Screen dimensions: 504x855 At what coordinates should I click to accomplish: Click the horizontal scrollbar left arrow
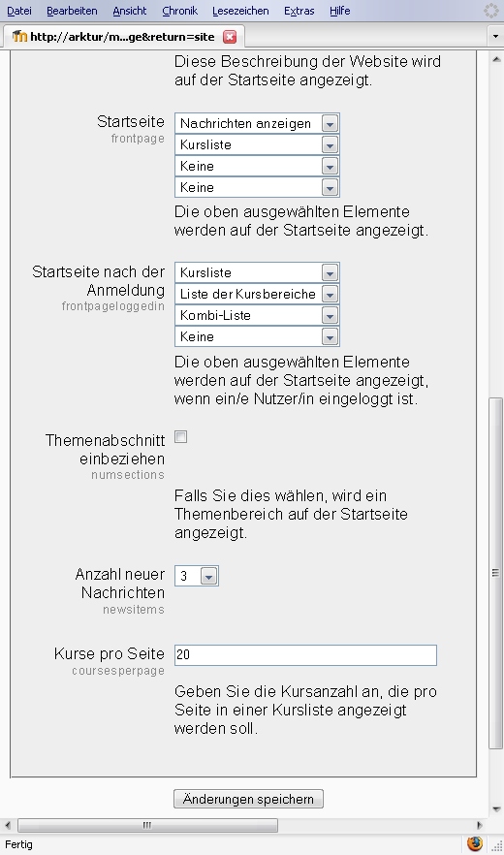[8, 825]
